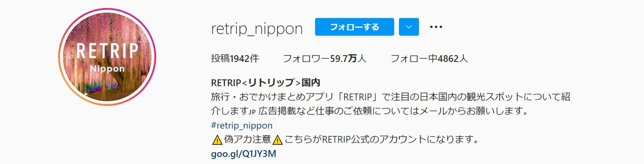Click the Nippon label inside the avatar
Screen dimensions: 644x164
[107, 69]
